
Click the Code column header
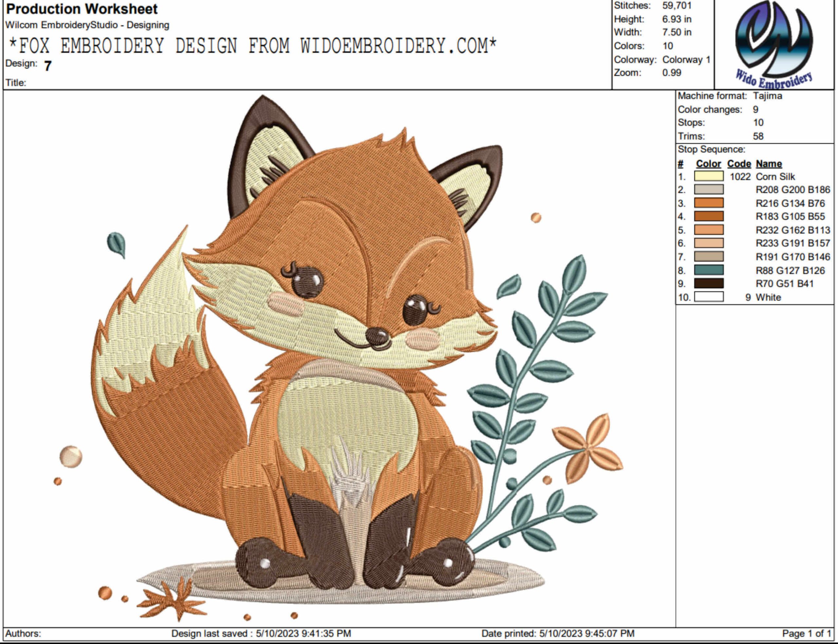click(x=739, y=164)
